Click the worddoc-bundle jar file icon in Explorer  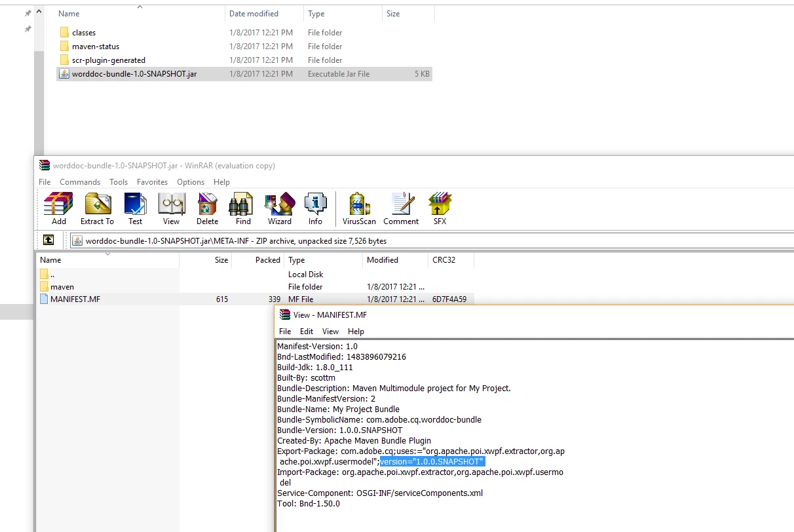point(64,73)
